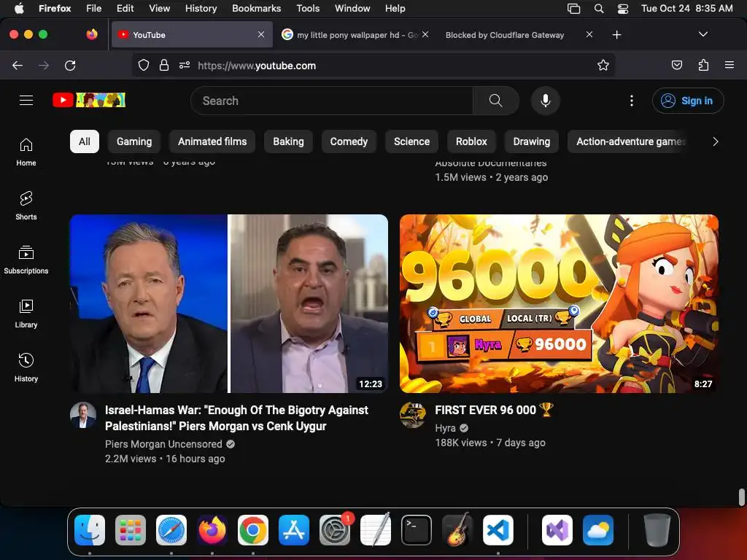Open the History menu in menu bar
This screenshot has width=747, height=560.
click(201, 9)
